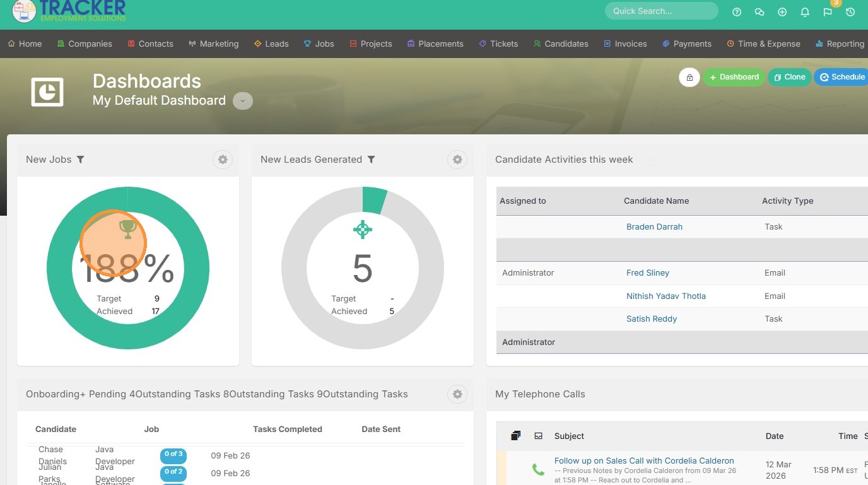This screenshot has width=868, height=485.
Task: Open the Onboarding widget gear menu
Action: pos(457,394)
